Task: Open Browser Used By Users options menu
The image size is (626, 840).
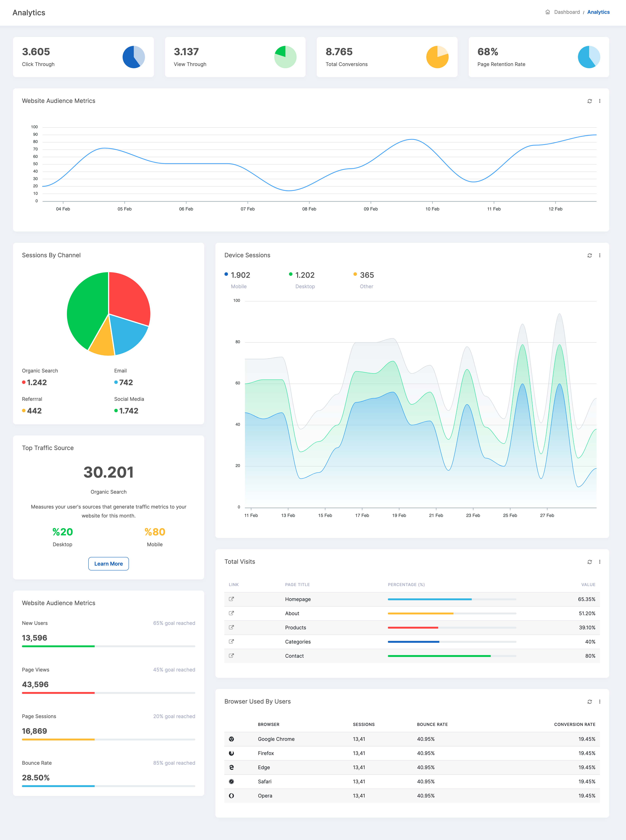Action: (600, 702)
